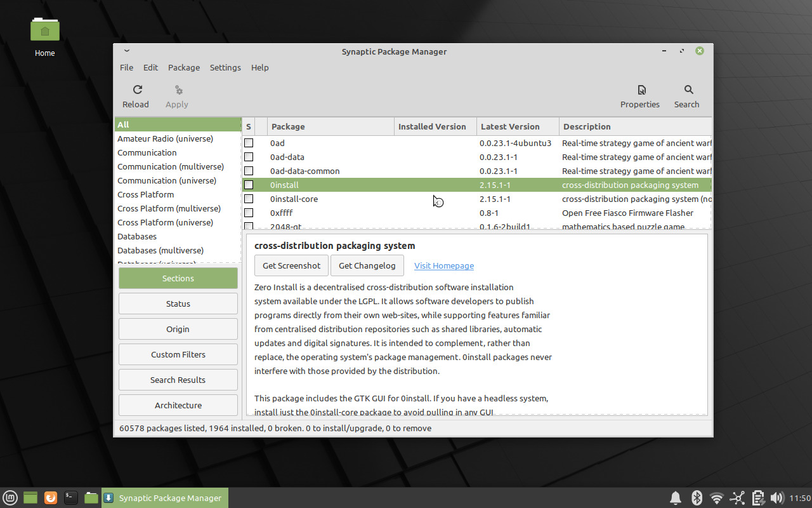Check the 0install package checkbox

coord(249,185)
